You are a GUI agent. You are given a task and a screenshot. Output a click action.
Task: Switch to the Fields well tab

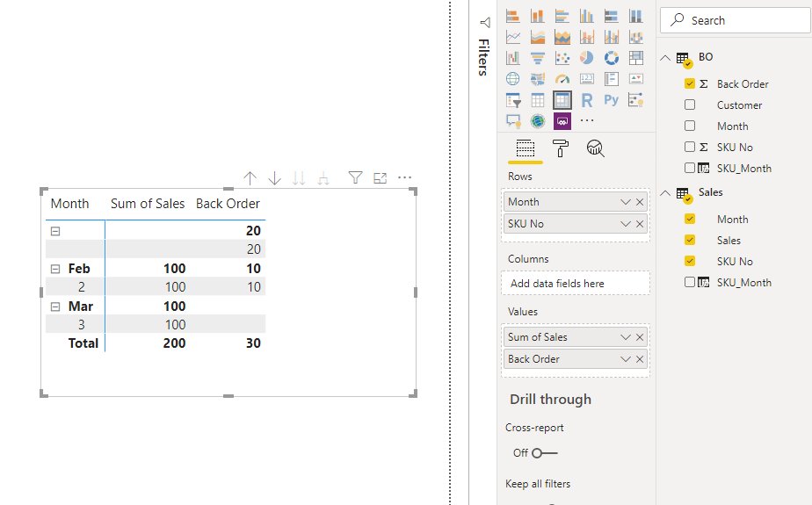(526, 149)
